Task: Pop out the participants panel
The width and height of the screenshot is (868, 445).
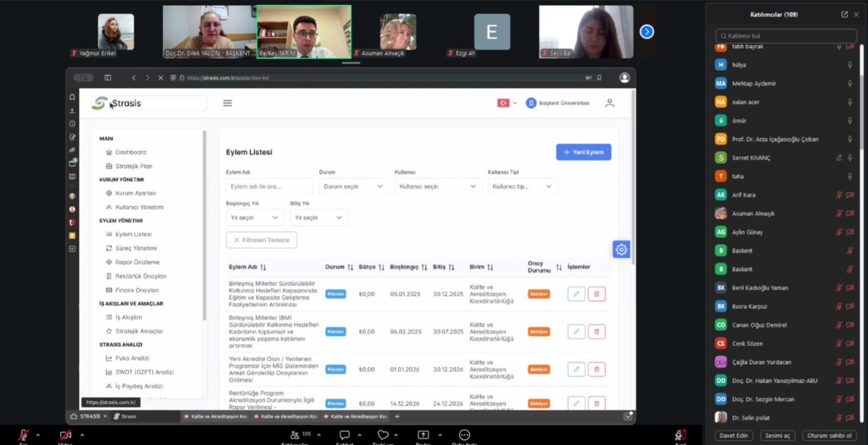Action: (x=844, y=15)
